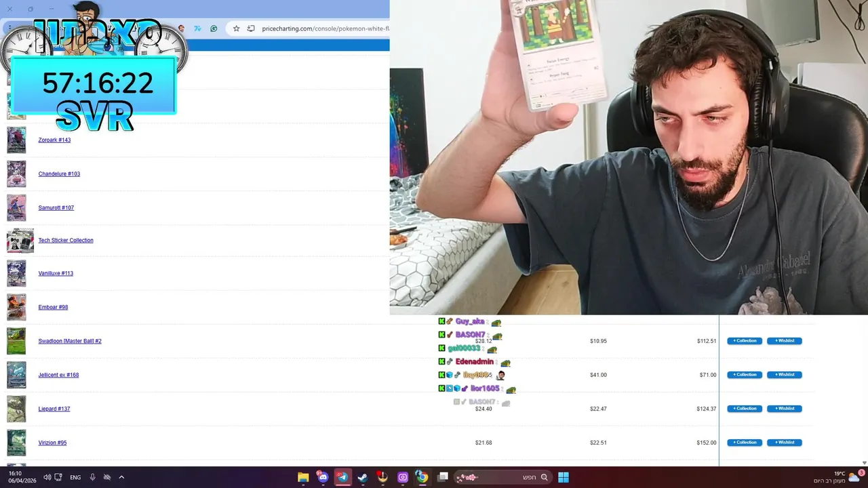Viewport: 868px width, 488px height.
Task: Click the $24.40 price in Liepard row
Action: tap(484, 409)
